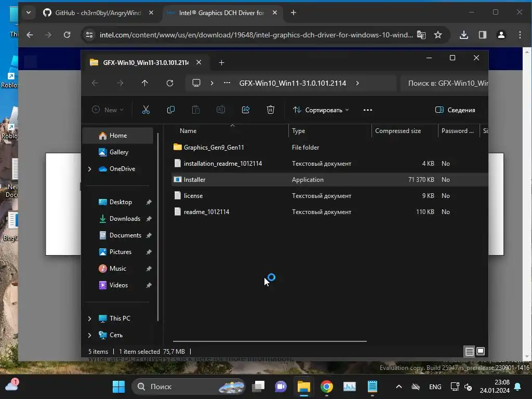Click the Password column header
532x399 pixels.
pyautogui.click(x=457, y=130)
